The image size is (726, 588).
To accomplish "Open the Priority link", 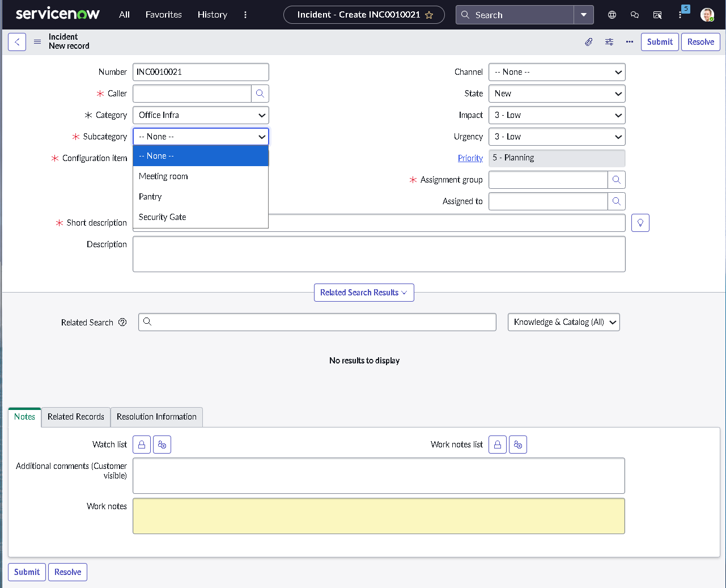I will coord(470,158).
